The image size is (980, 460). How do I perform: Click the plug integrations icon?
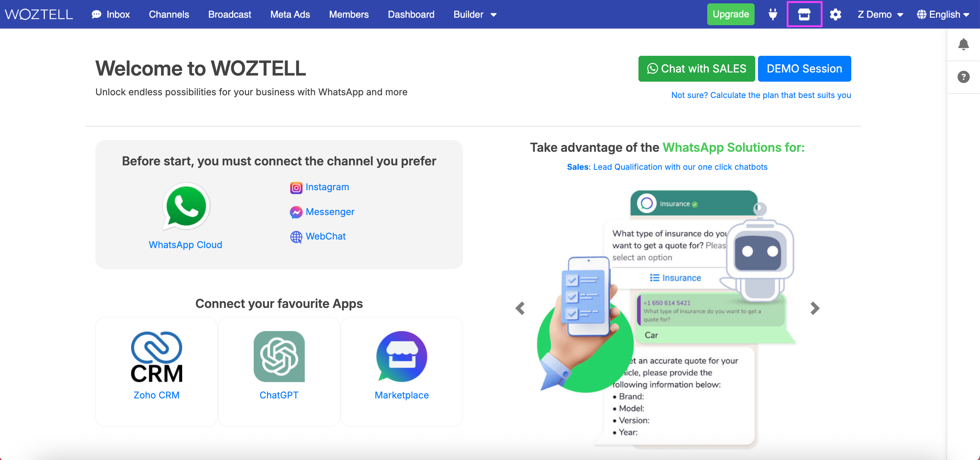772,14
